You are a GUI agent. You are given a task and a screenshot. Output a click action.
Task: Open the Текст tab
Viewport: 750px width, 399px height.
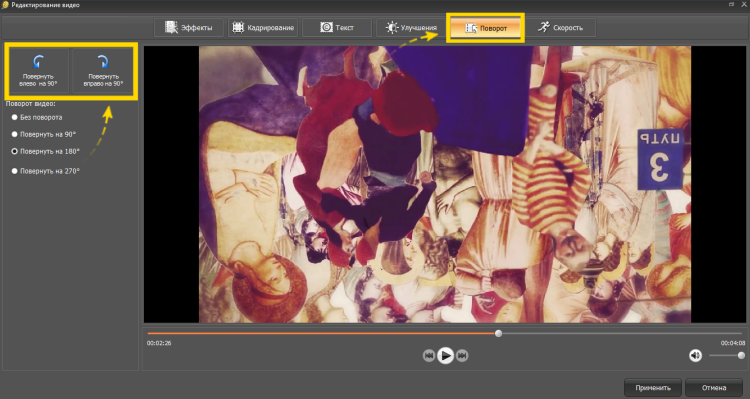coord(337,28)
